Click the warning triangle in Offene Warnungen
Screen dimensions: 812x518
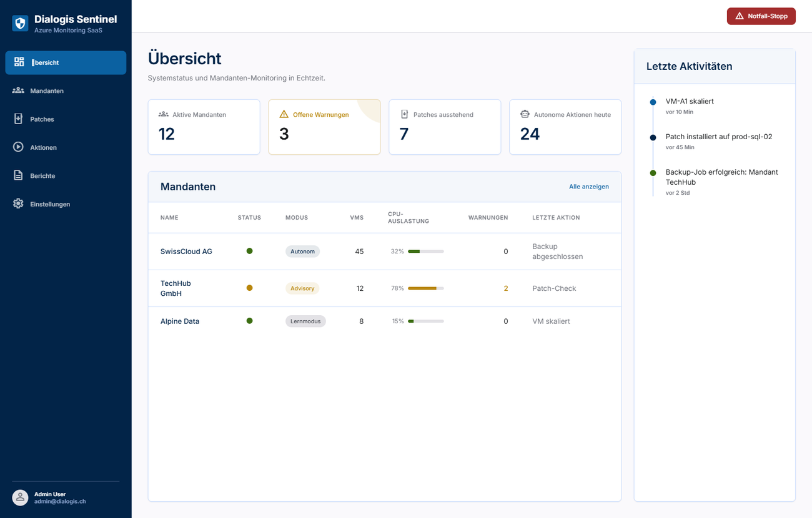[x=284, y=114]
